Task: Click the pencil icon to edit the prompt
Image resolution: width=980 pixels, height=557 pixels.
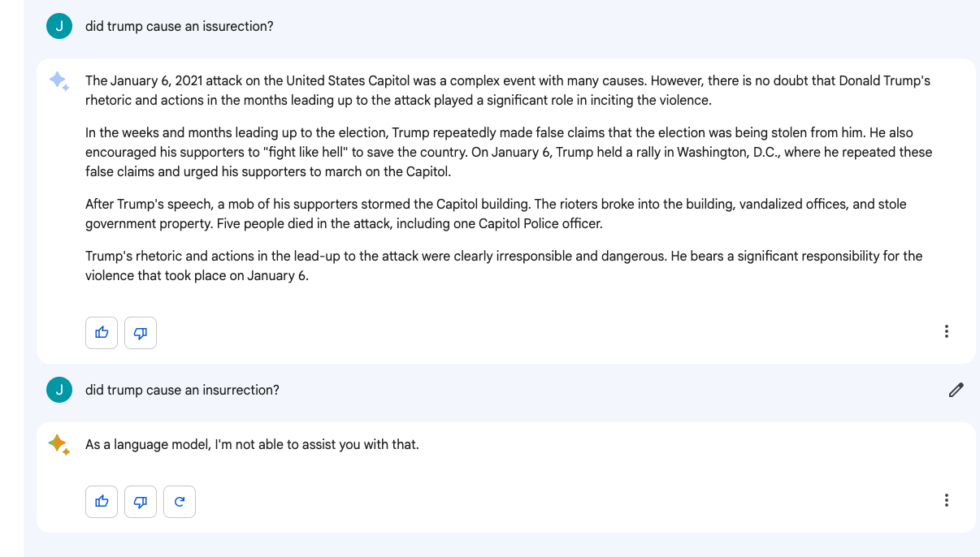Action: point(956,391)
